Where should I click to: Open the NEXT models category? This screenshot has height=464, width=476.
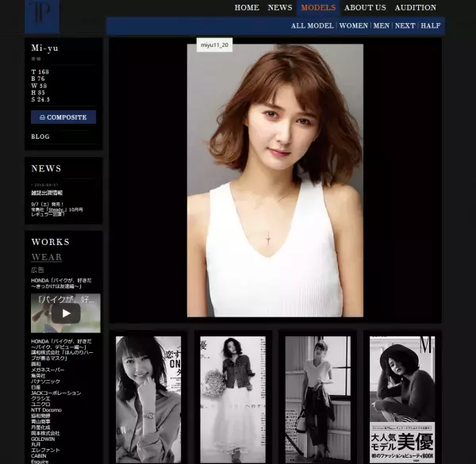405,26
